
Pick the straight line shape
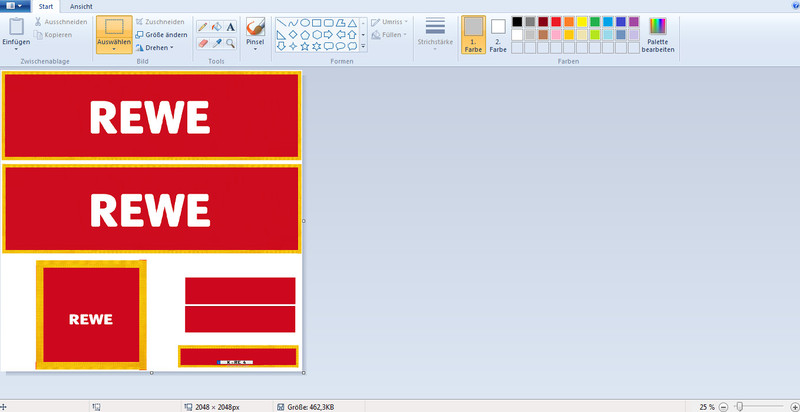click(281, 23)
